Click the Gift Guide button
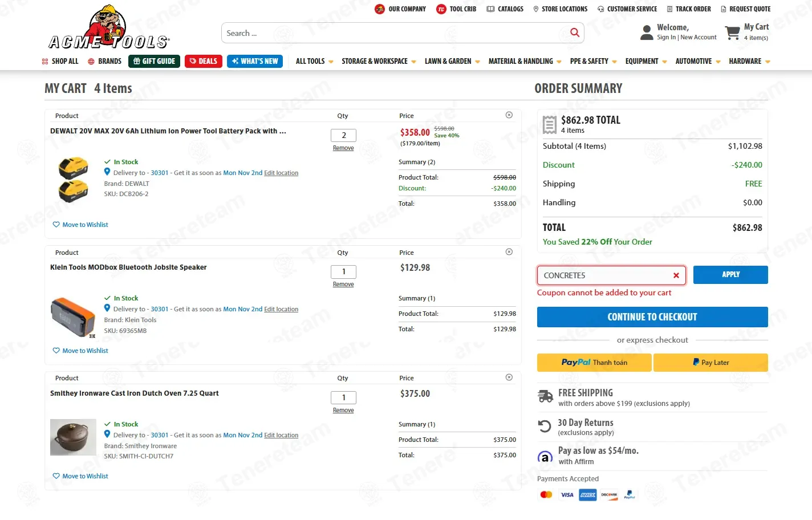This screenshot has height=520, width=812. coord(154,61)
